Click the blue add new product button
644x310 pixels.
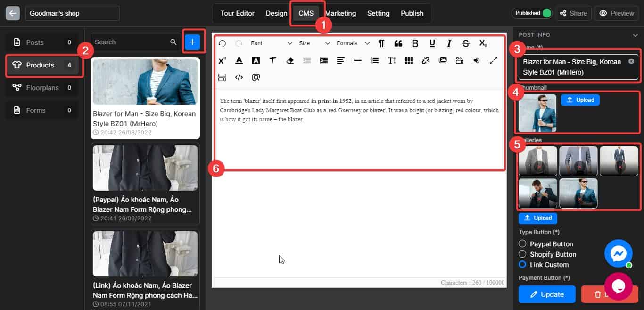click(192, 42)
